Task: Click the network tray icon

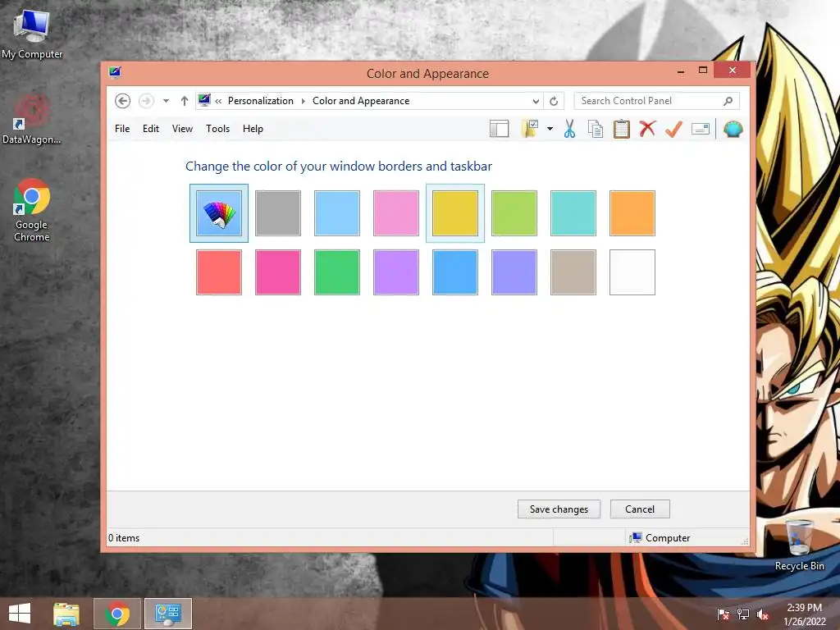Action: (x=742, y=614)
